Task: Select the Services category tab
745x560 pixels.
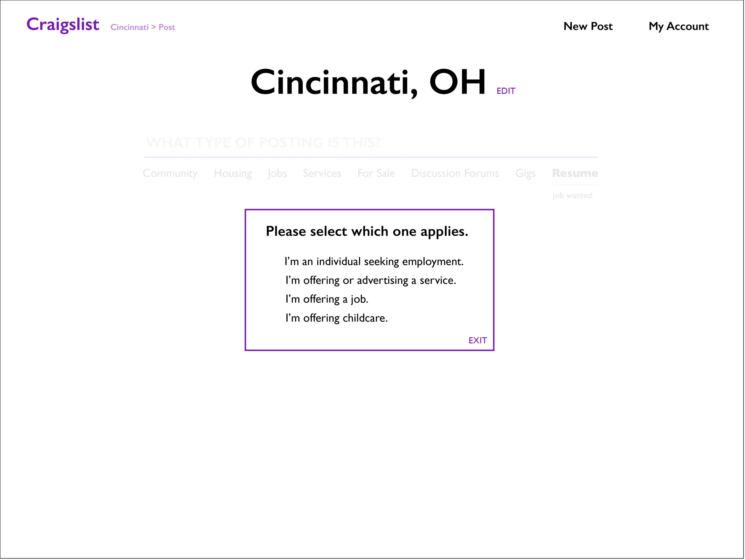Action: pyautogui.click(x=322, y=173)
